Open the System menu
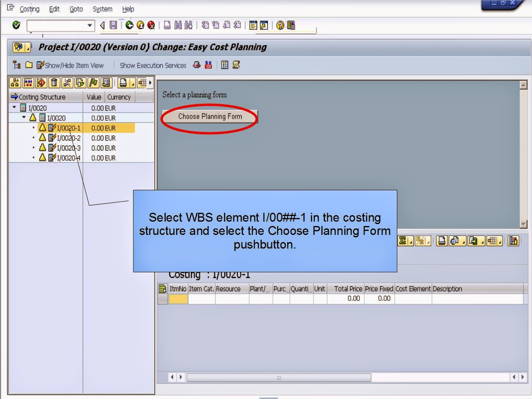Image resolution: width=532 pixels, height=399 pixels. pyautogui.click(x=102, y=9)
